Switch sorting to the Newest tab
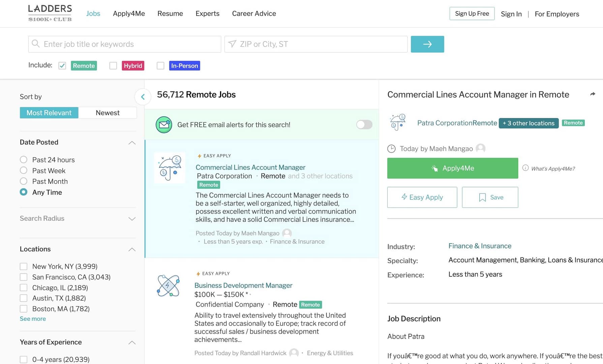This screenshot has width=603, height=364. (x=108, y=113)
